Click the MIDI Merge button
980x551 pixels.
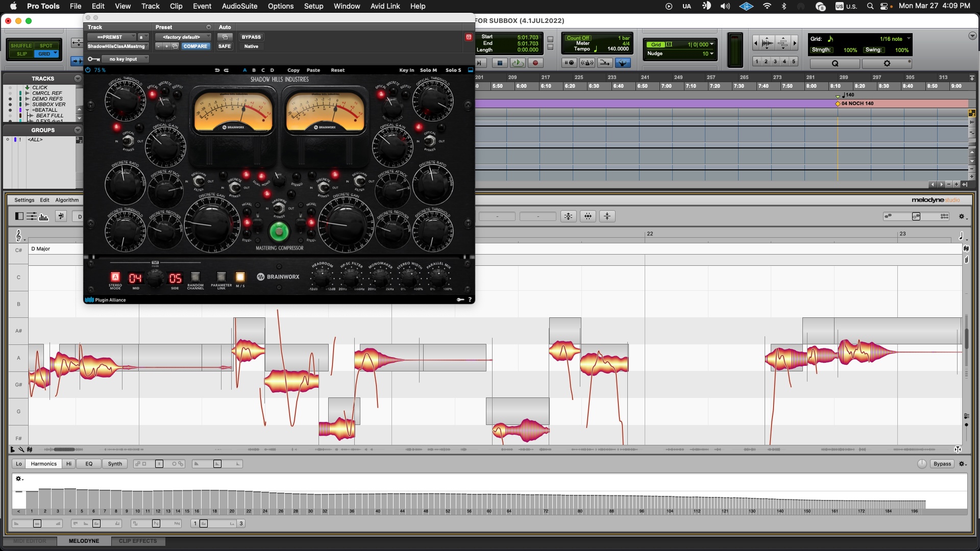[605, 63]
